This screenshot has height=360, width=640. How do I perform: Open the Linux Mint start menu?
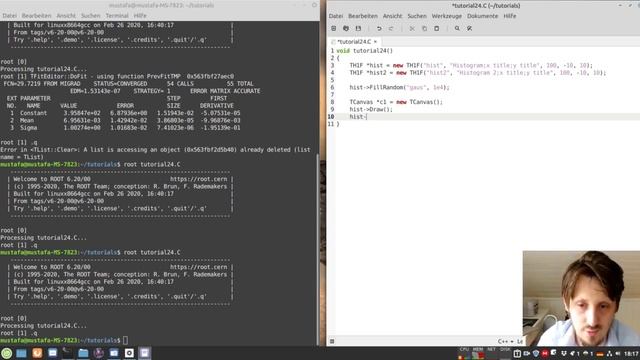coord(7,353)
